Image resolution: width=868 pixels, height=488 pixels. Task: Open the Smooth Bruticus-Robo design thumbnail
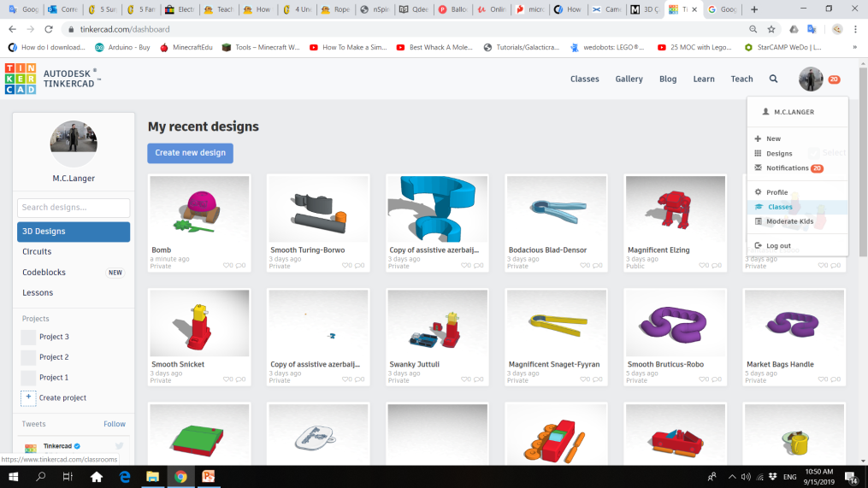676,323
